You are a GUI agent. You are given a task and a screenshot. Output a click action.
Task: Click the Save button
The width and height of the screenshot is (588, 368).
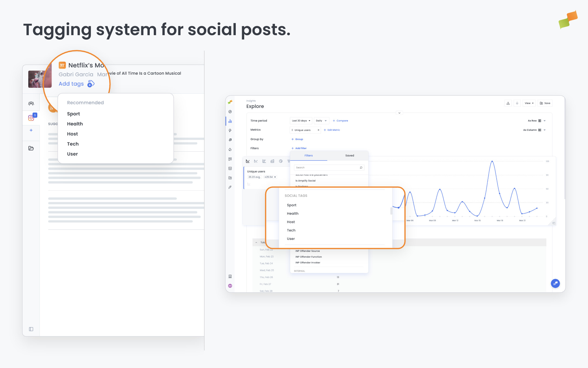coord(545,103)
